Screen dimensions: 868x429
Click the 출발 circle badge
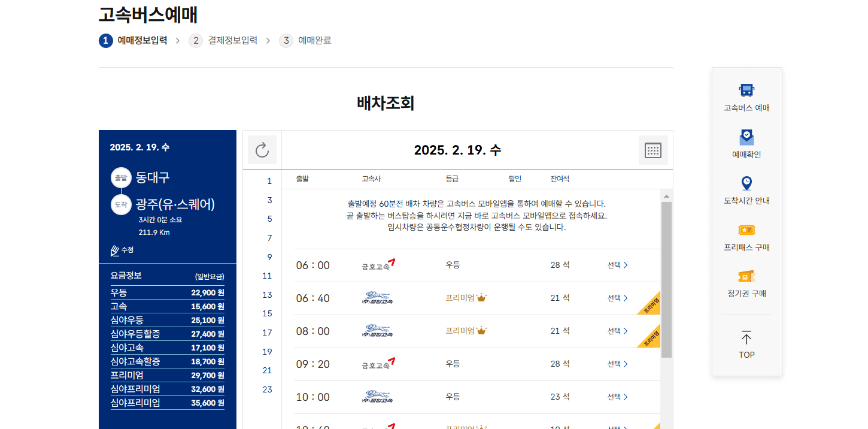121,178
